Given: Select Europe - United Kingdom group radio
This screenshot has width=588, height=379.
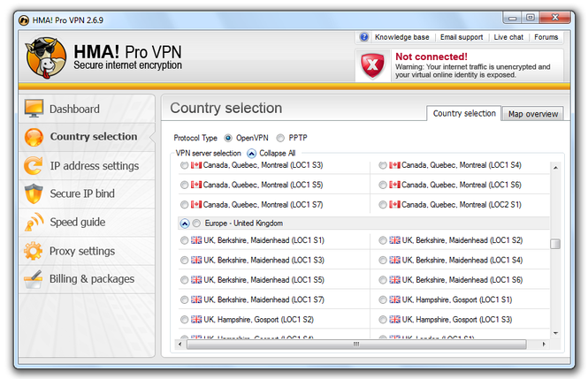Looking at the screenshot, I should (x=196, y=224).
